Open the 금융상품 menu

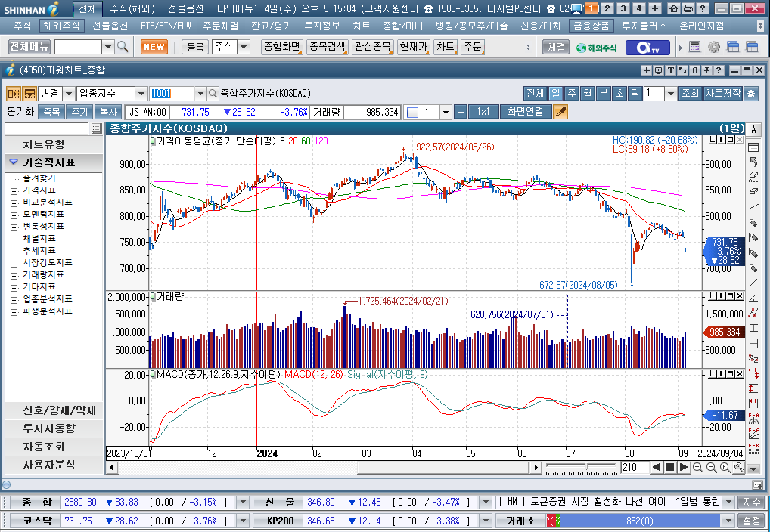tap(591, 26)
